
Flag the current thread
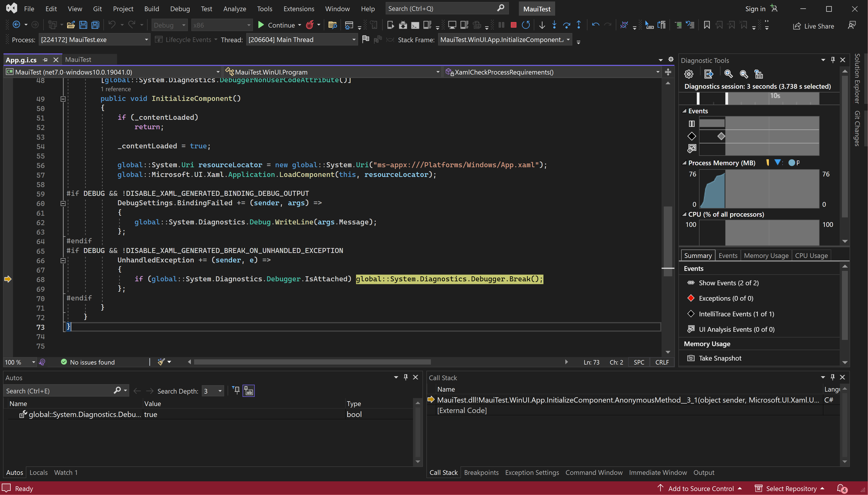366,40
